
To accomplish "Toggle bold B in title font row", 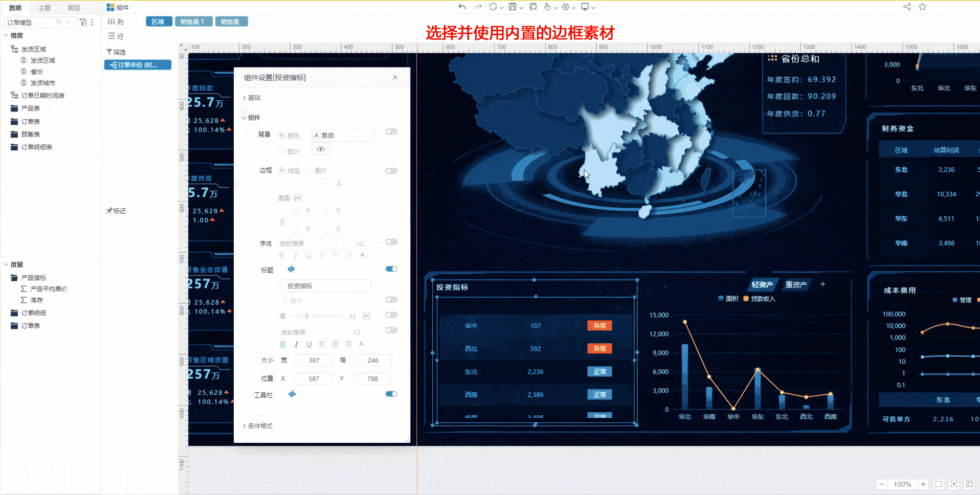I will [x=283, y=344].
